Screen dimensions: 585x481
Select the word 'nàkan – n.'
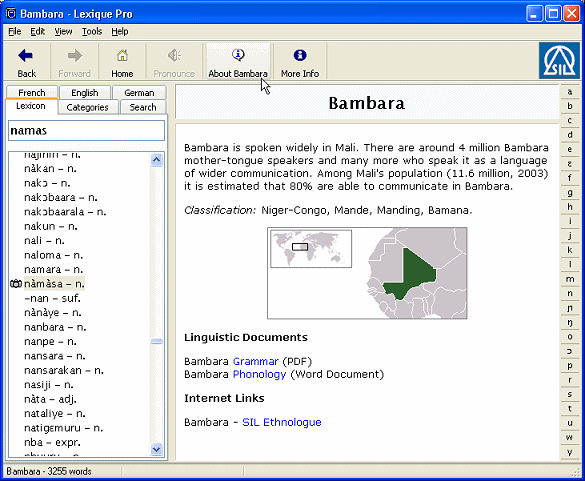point(50,169)
